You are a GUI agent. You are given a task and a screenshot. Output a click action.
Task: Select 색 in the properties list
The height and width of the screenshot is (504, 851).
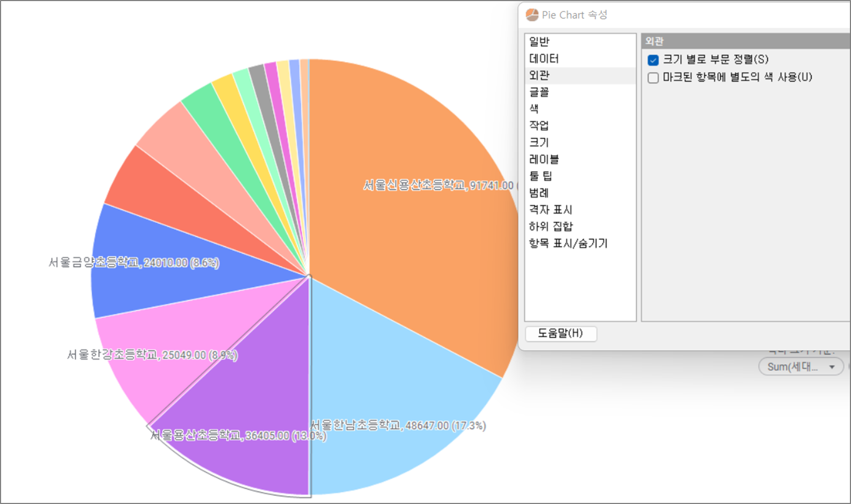pyautogui.click(x=580, y=109)
